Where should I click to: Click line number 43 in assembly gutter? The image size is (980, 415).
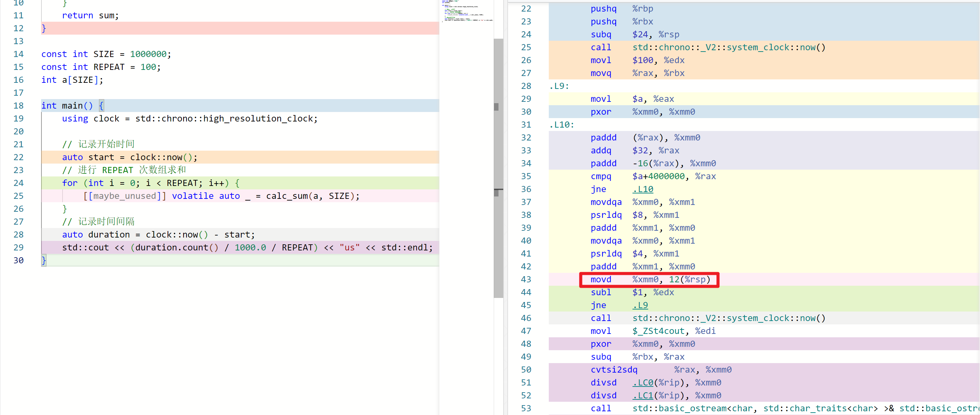[x=526, y=279]
